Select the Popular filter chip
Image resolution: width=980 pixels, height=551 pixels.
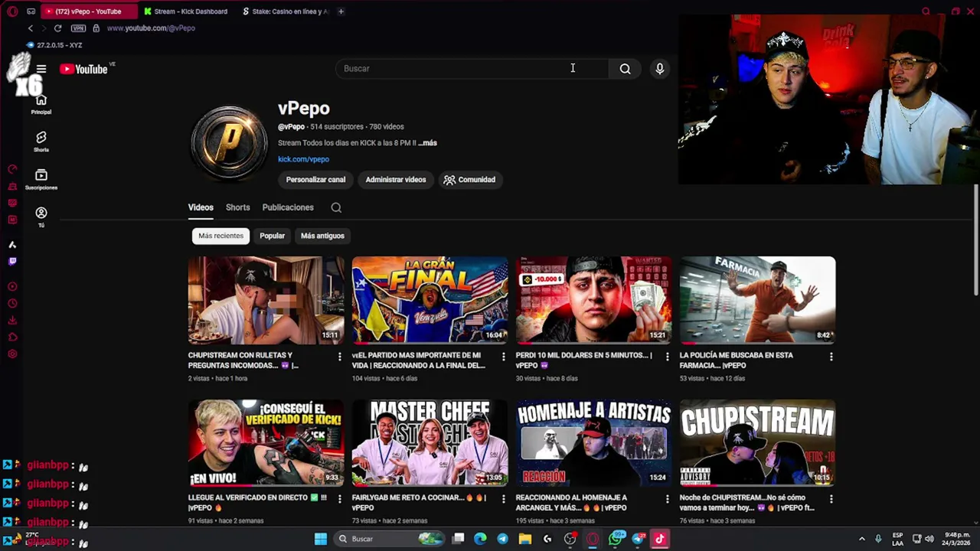click(x=272, y=236)
